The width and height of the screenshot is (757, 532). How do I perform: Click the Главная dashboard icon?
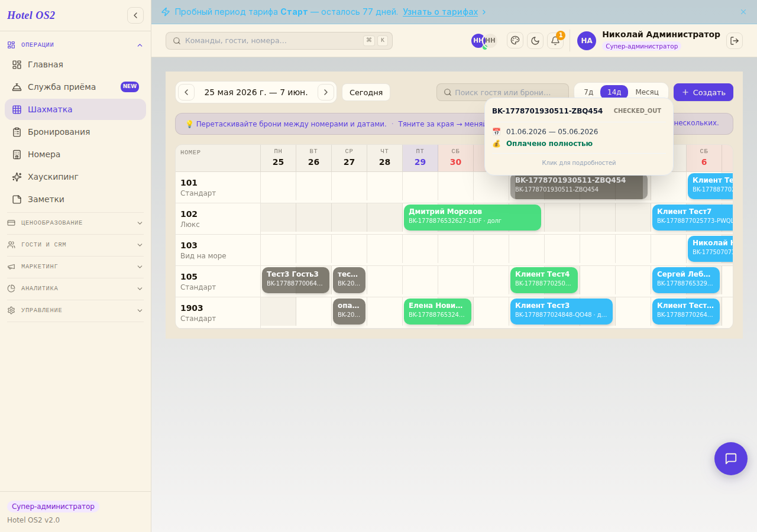click(x=17, y=64)
